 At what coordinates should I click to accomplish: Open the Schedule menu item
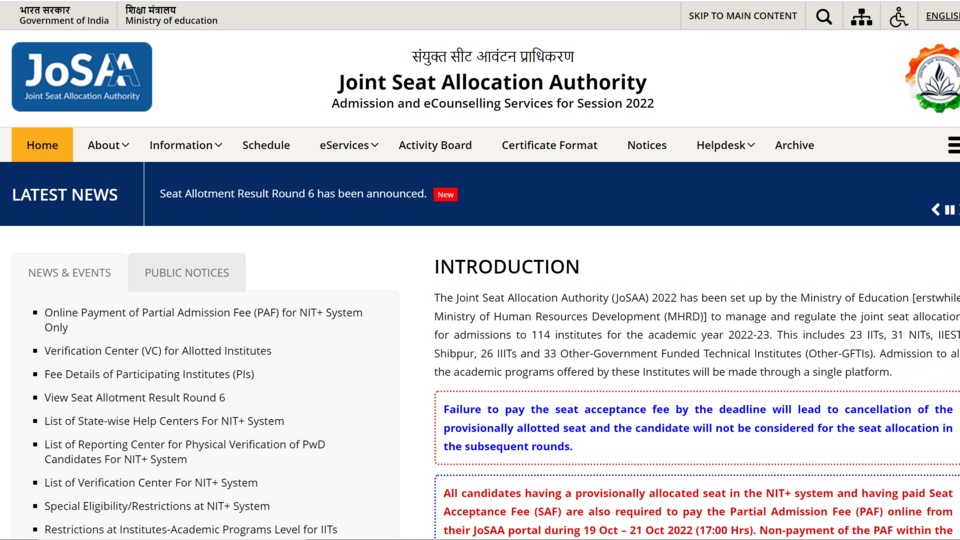pos(266,145)
